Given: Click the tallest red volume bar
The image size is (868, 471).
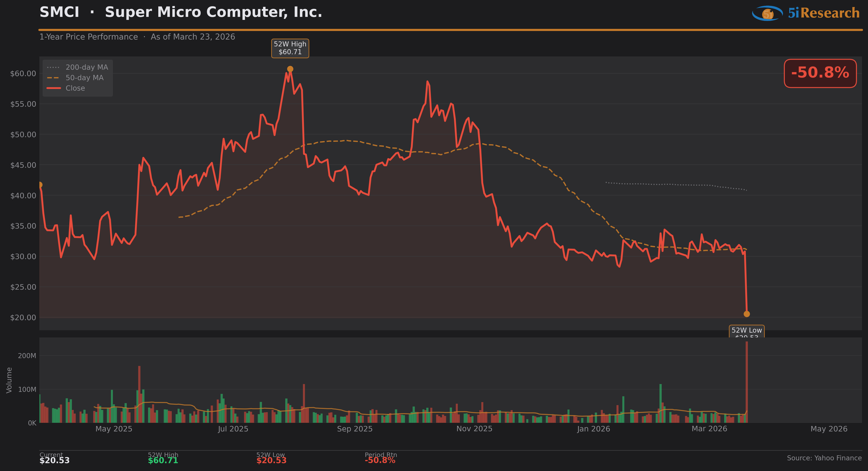Looking at the screenshot, I should (747, 382).
